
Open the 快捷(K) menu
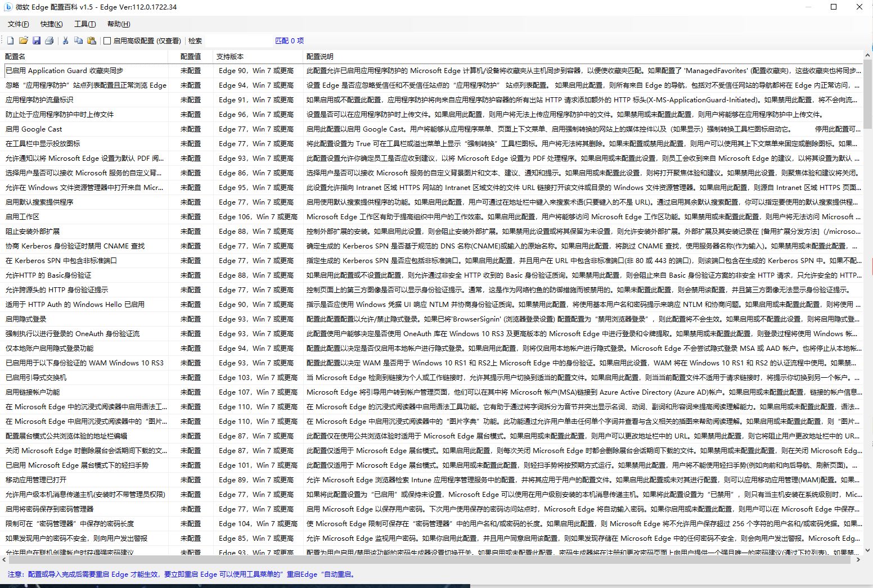51,24
